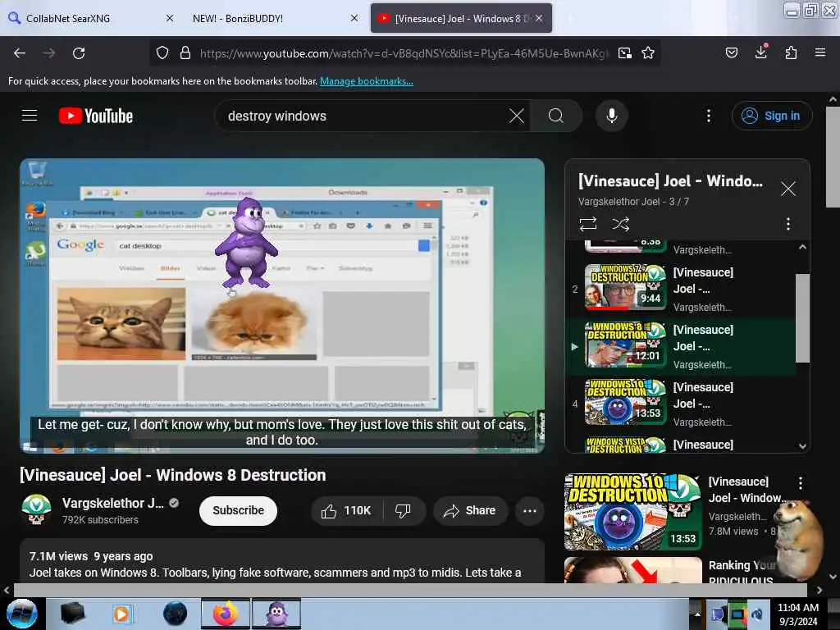Click the video title text
Screen dimensions: 840x630
(x=172, y=475)
